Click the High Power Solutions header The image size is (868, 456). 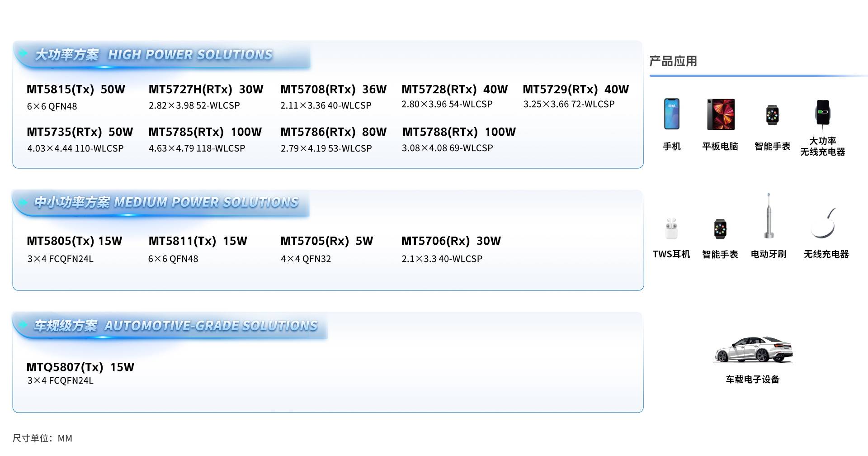pyautogui.click(x=154, y=55)
